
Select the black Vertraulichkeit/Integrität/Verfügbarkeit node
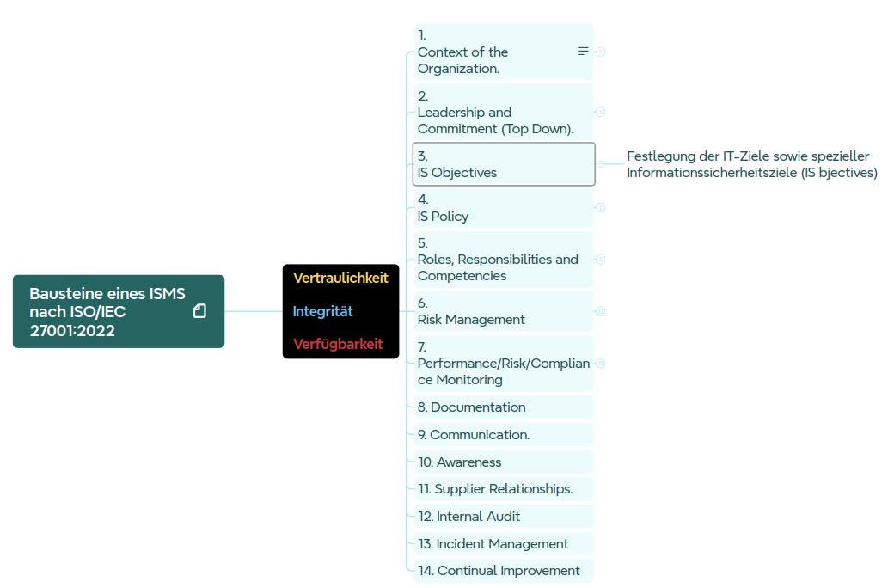pyautogui.click(x=340, y=311)
